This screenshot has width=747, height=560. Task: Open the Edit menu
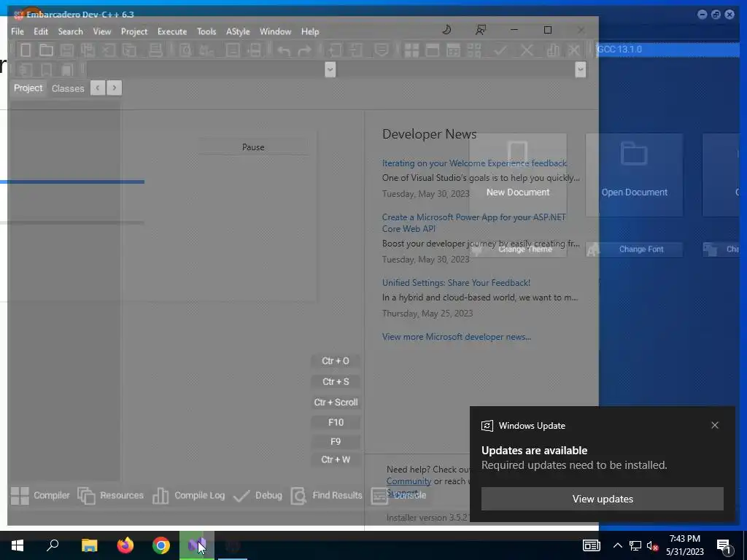pyautogui.click(x=41, y=31)
